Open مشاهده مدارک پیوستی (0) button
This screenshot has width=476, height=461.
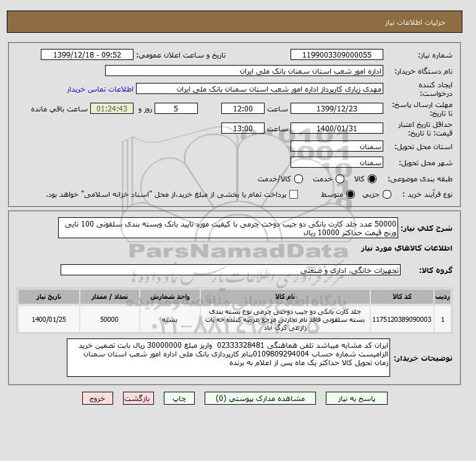[x=260, y=399]
